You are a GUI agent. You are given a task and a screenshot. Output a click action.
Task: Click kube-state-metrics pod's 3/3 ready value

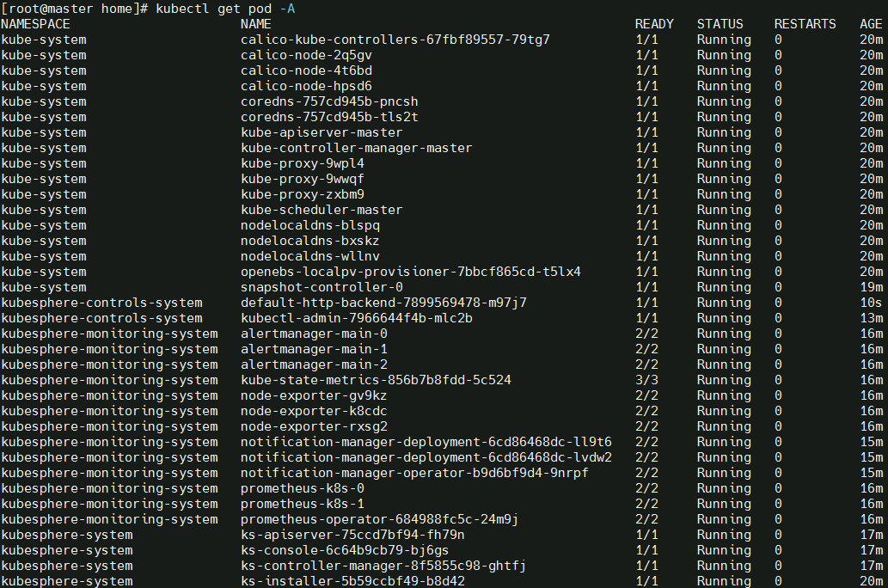point(646,380)
